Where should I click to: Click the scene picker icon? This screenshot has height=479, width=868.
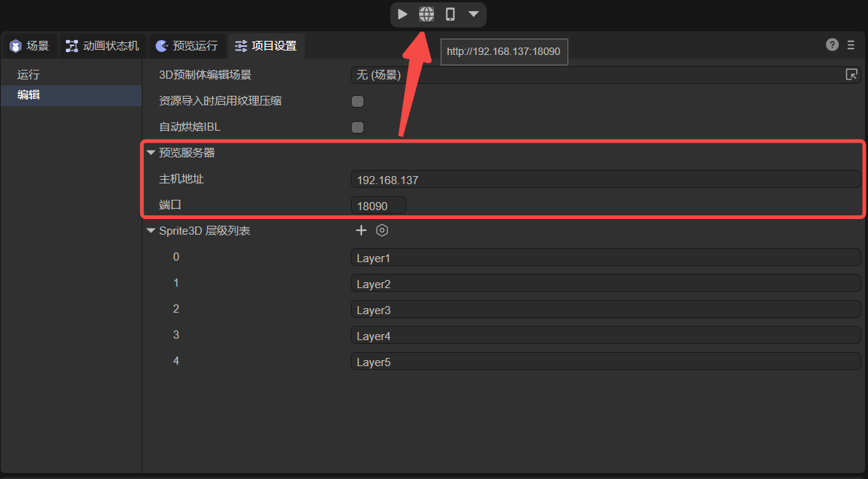point(852,74)
